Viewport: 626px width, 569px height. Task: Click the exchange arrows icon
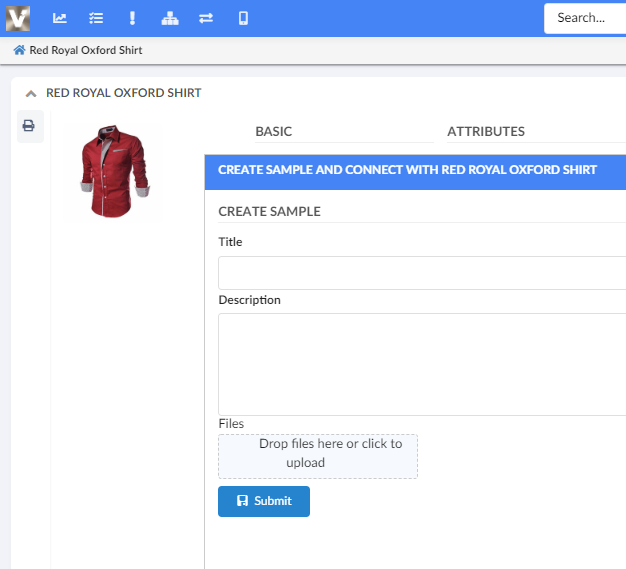coord(206,18)
